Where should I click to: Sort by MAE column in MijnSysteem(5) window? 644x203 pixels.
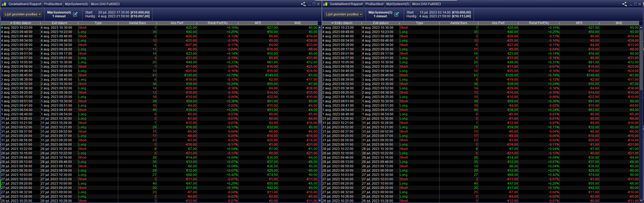click(619, 23)
